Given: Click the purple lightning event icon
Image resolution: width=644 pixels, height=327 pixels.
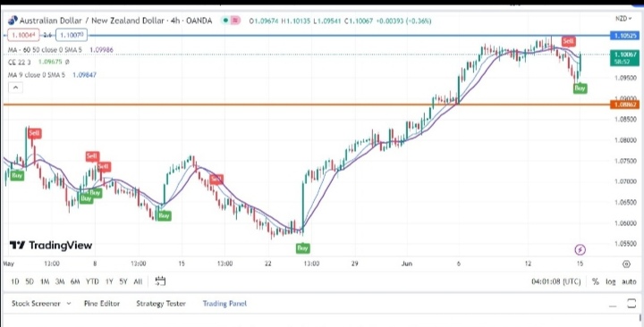Looking at the screenshot, I should pyautogui.click(x=580, y=249).
